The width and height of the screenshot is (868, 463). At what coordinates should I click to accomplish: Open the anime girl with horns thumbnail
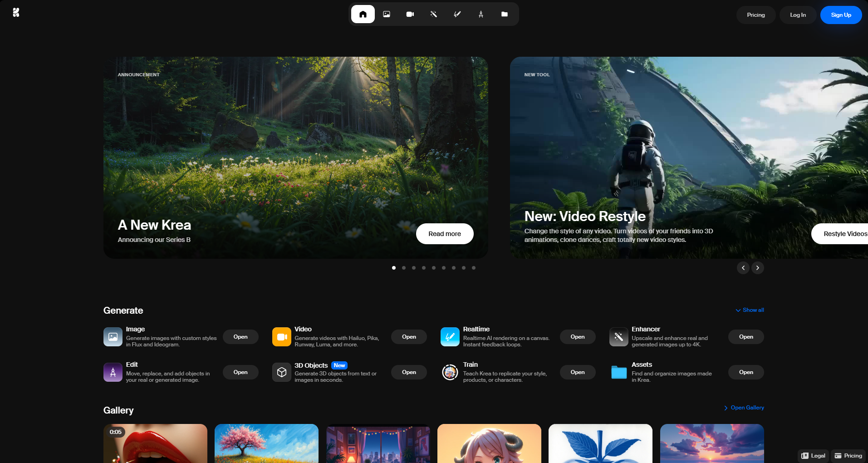pos(489,443)
